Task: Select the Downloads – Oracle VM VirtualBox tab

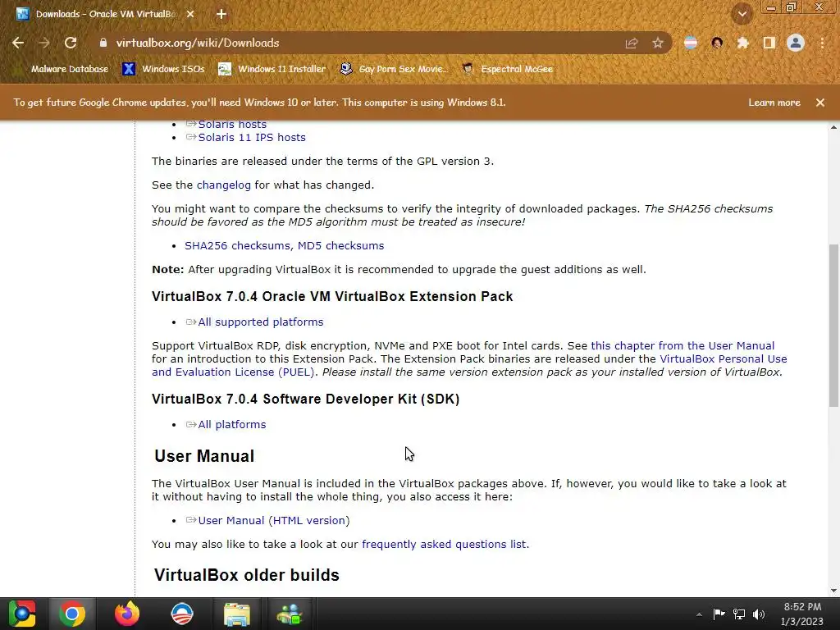Action: (106, 14)
